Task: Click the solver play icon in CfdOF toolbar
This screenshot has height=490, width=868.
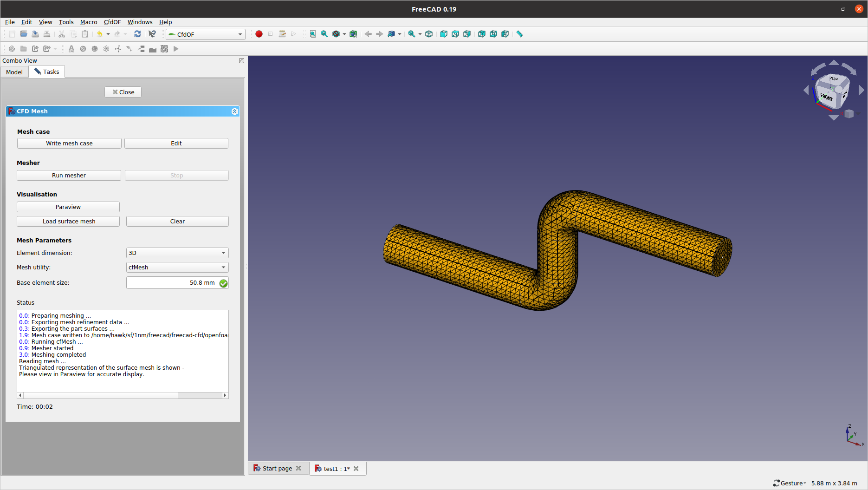Action: pyautogui.click(x=176, y=49)
